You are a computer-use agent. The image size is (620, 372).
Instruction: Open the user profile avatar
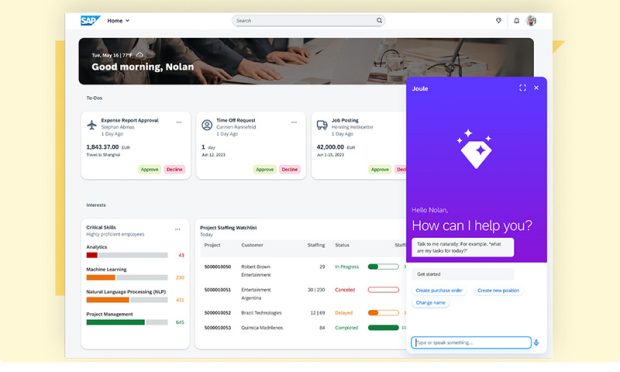[x=531, y=21]
